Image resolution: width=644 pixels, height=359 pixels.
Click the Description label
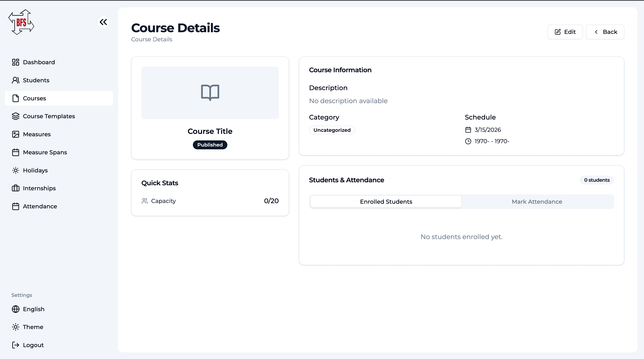(328, 88)
